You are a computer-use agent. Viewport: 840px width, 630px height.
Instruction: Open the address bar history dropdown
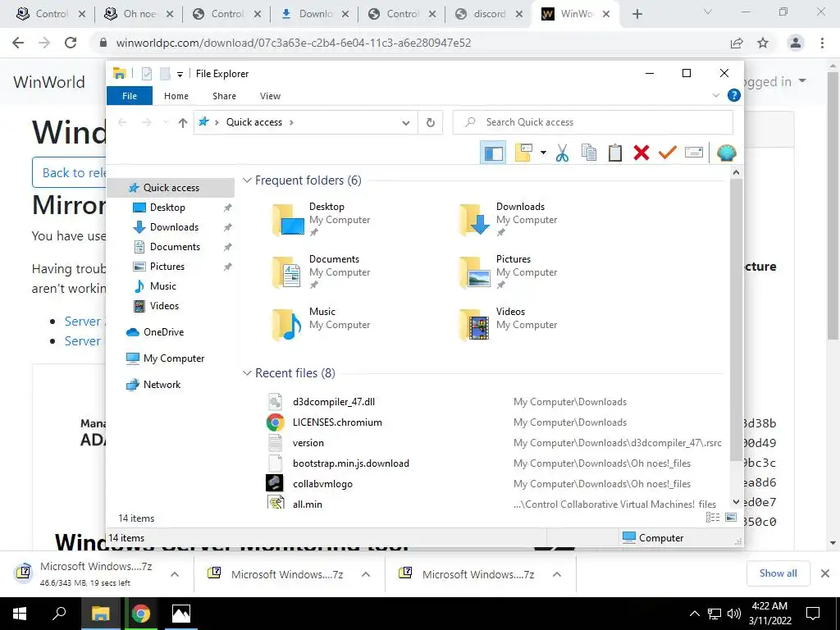[405, 123]
